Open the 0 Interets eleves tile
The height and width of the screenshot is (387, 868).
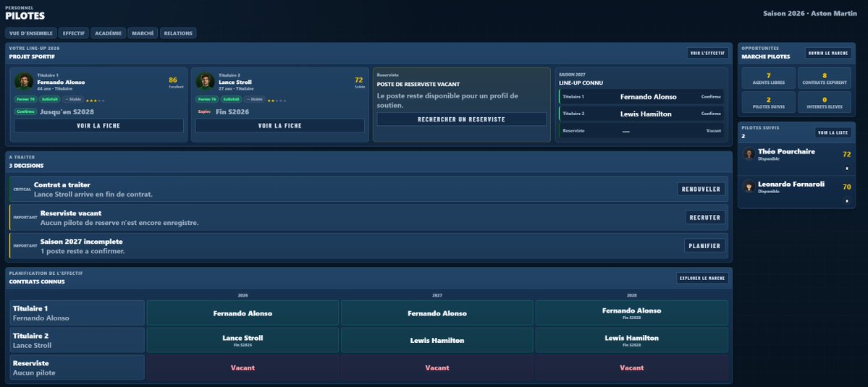click(825, 102)
